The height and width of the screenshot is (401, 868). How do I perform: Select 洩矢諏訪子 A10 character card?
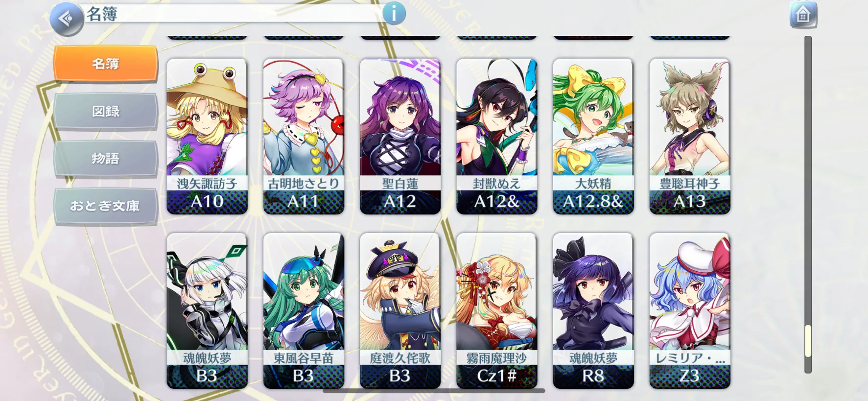[x=207, y=137]
